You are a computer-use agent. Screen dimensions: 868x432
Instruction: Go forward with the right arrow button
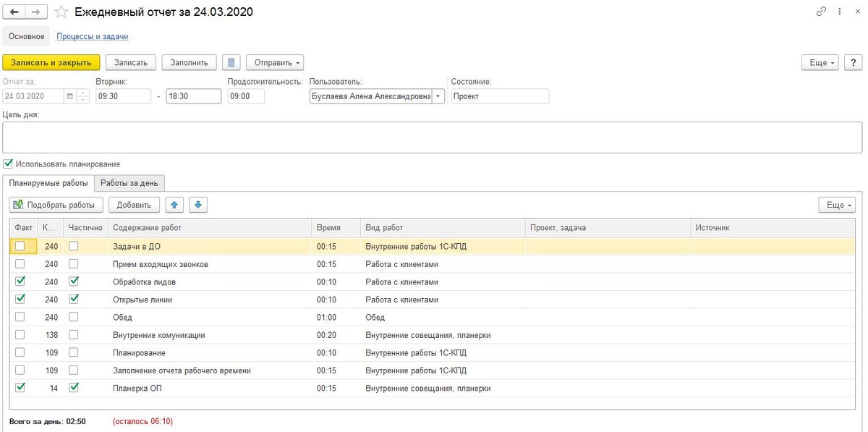coord(37,12)
